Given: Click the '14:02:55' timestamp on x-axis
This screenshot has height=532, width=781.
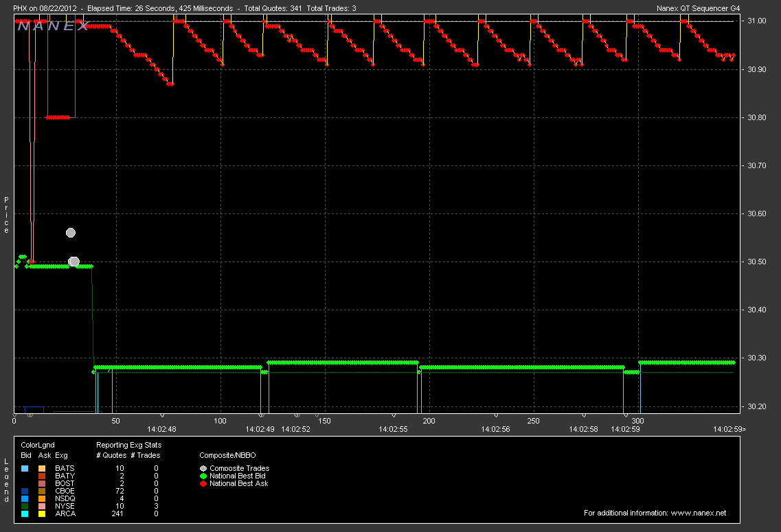Looking at the screenshot, I should point(393,429).
